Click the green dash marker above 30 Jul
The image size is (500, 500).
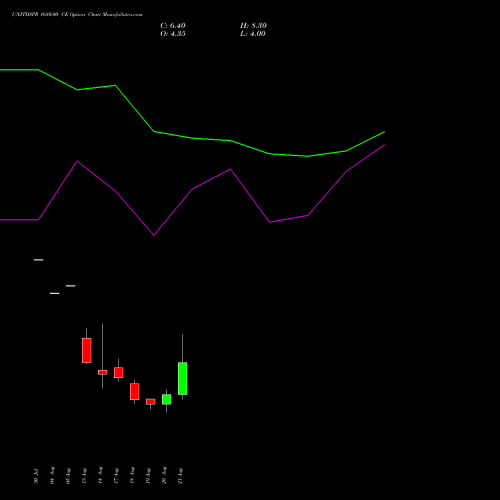(x=39, y=260)
